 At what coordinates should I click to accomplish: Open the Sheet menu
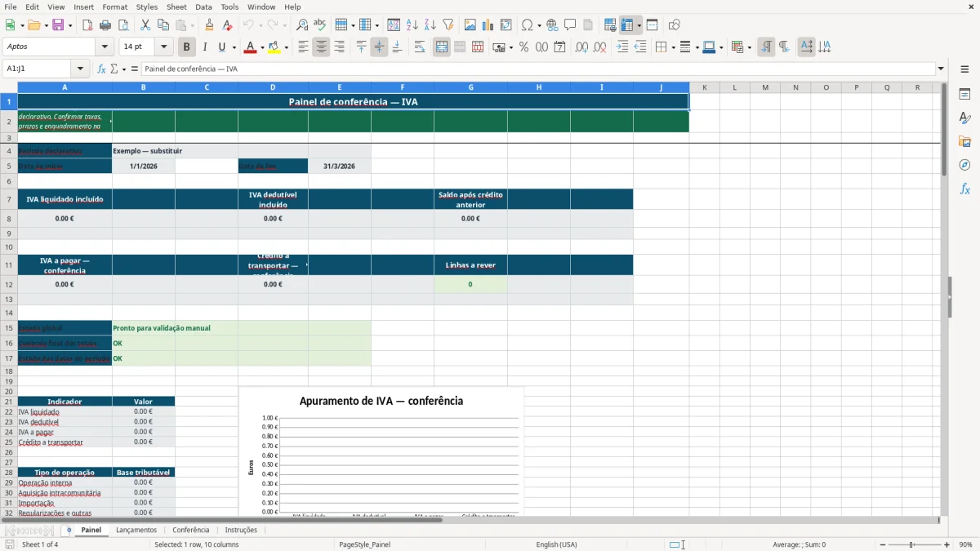pyautogui.click(x=176, y=7)
